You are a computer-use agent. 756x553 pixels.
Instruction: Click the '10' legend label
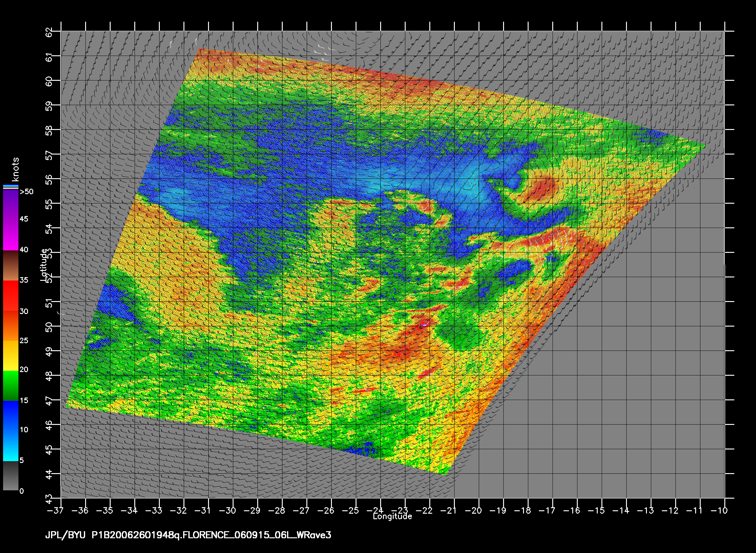point(24,430)
